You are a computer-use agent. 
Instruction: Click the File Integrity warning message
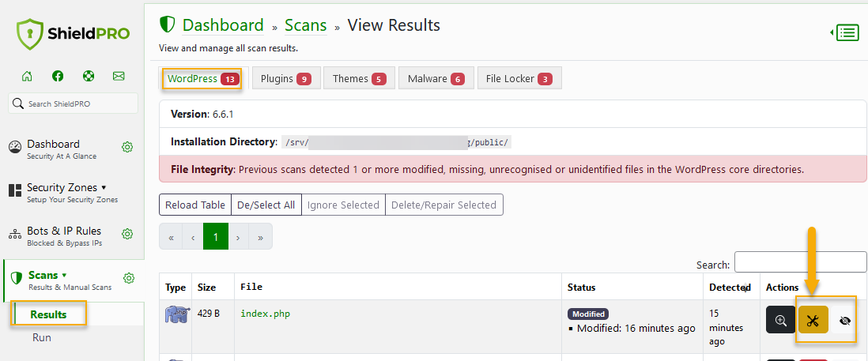point(512,169)
